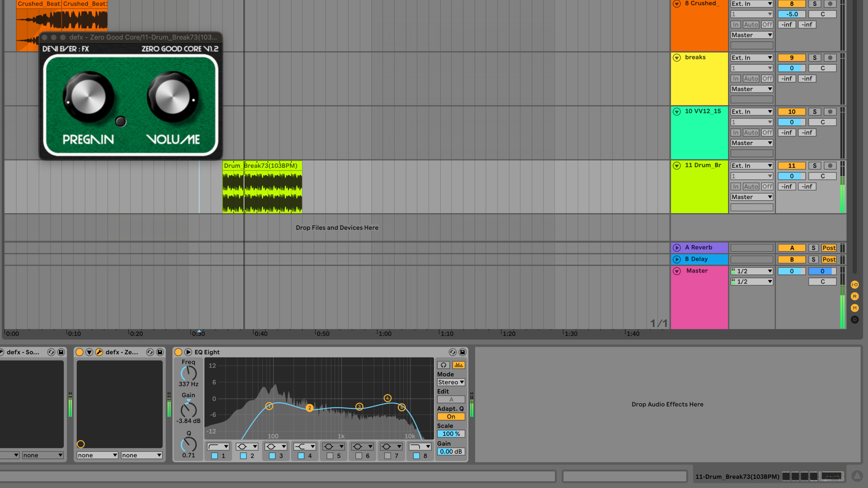Toggle EQ Eight device activator
Screen dimensions: 868x488
(178, 352)
